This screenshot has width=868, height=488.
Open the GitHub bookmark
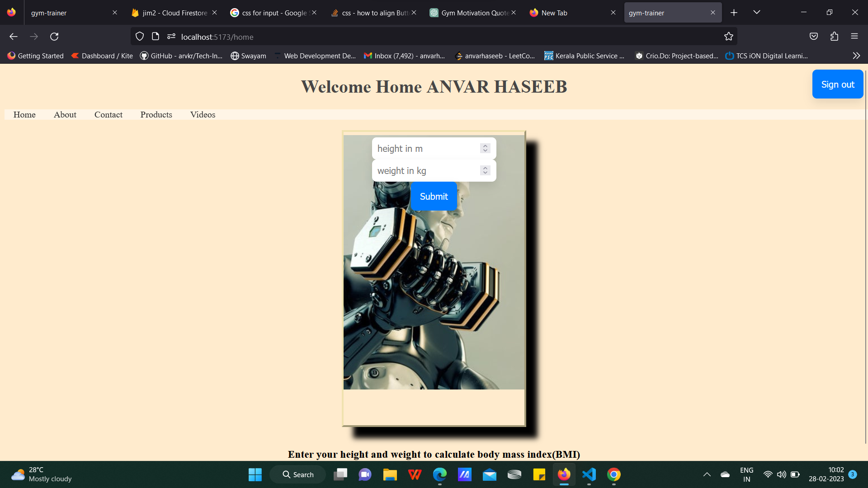(181, 56)
